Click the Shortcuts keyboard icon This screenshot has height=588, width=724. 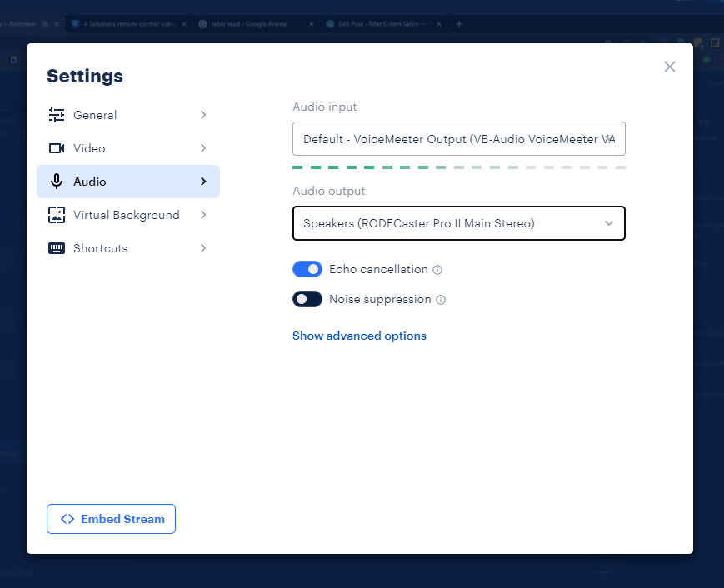[57, 248]
